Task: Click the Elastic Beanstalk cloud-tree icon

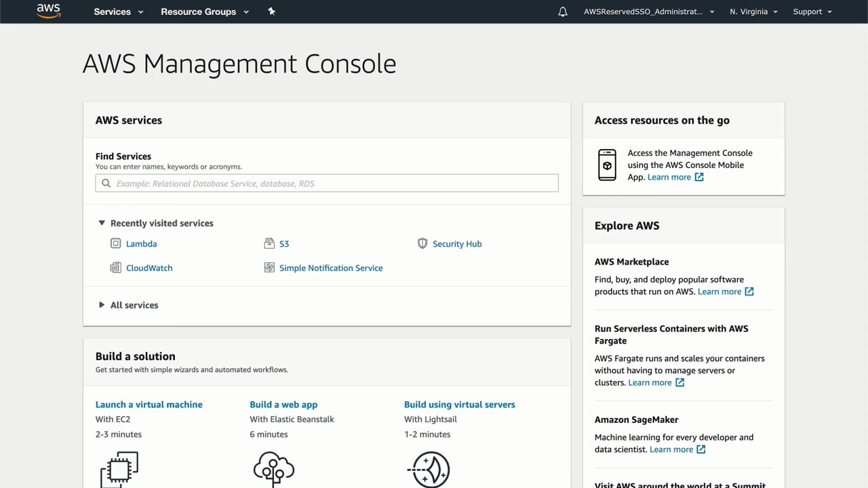Action: pyautogui.click(x=274, y=469)
